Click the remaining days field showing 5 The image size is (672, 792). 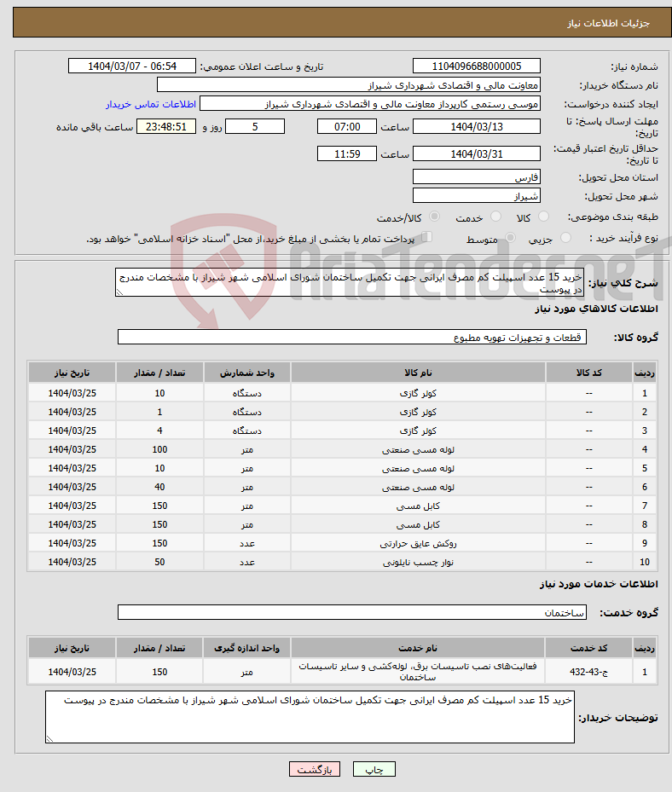(255, 126)
